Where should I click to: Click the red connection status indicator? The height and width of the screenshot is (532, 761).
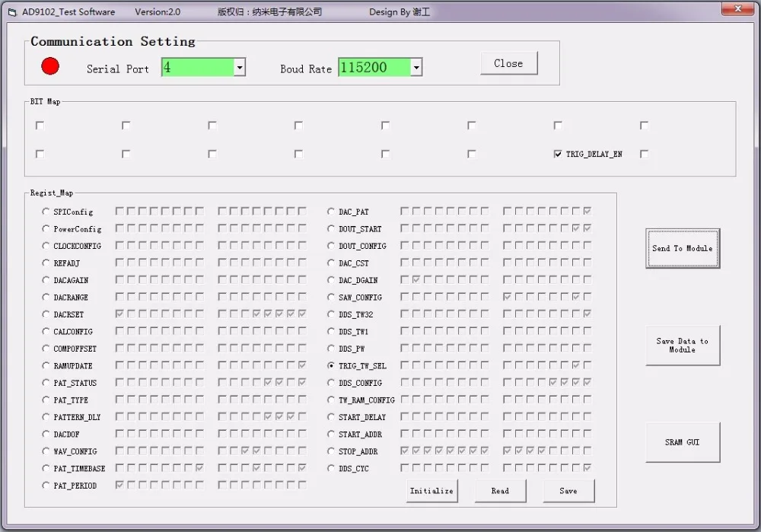[x=50, y=66]
